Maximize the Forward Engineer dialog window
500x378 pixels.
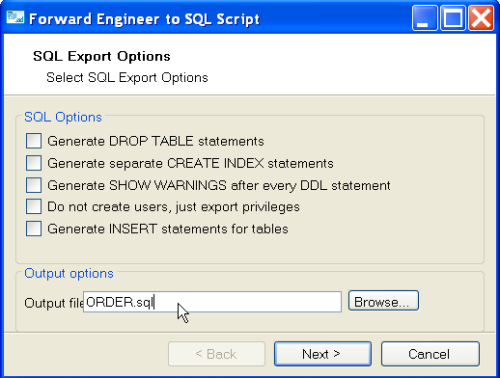453,18
